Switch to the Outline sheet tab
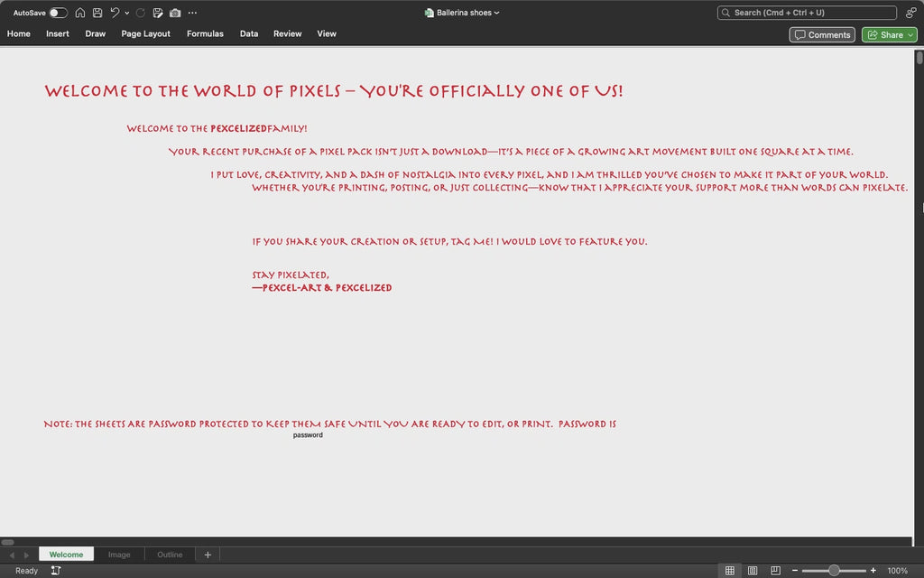Screen dimensions: 924x578 click(x=170, y=555)
